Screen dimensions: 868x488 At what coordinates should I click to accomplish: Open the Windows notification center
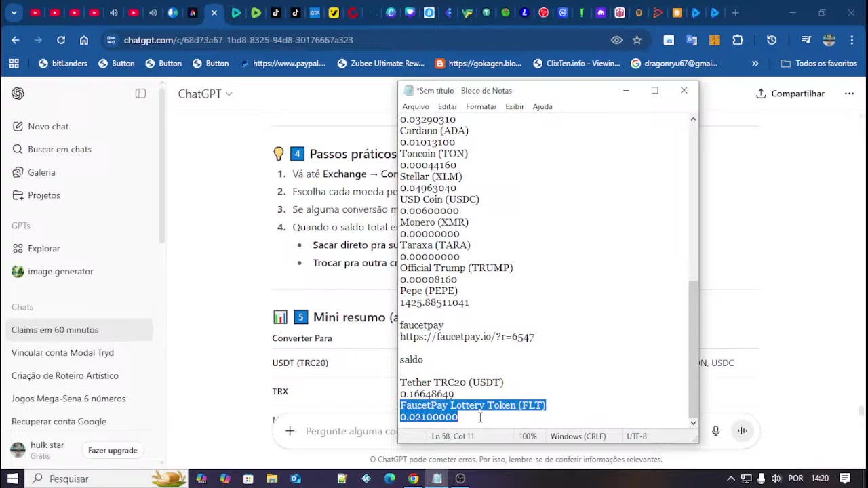pos(844,479)
